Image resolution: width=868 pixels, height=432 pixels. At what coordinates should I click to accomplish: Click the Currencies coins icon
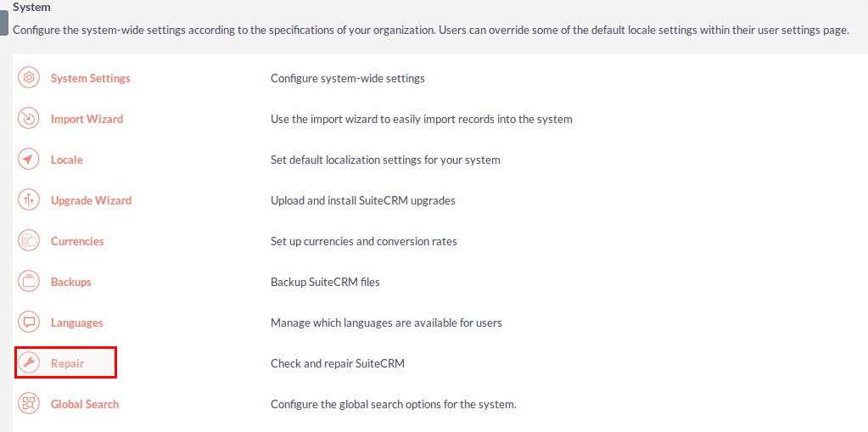click(29, 241)
